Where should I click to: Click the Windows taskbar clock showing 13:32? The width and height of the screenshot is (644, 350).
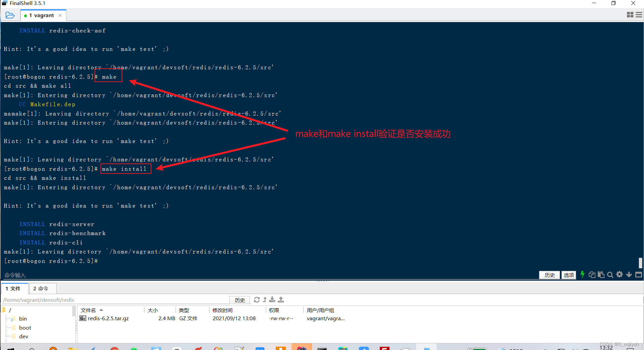click(x=606, y=348)
